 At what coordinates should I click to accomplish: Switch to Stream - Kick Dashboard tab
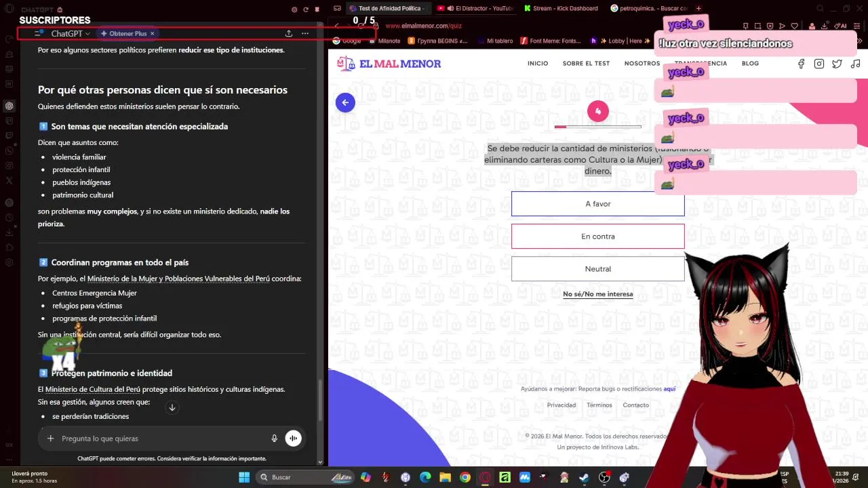click(561, 8)
